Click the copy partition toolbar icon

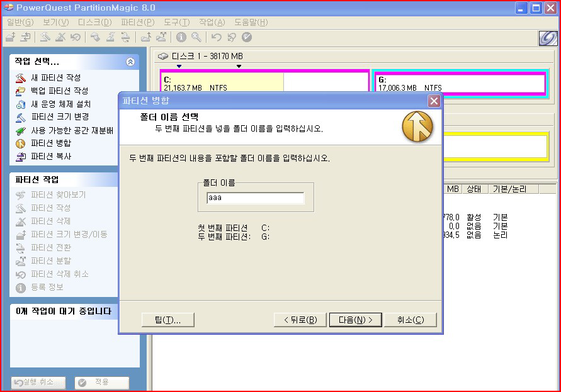click(x=25, y=37)
